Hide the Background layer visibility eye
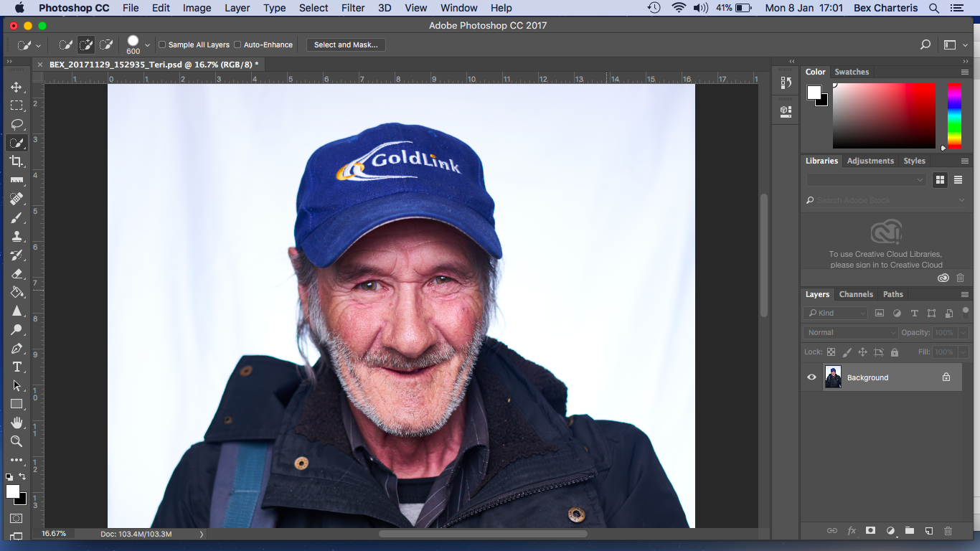Viewport: 980px width, 551px height. [811, 377]
